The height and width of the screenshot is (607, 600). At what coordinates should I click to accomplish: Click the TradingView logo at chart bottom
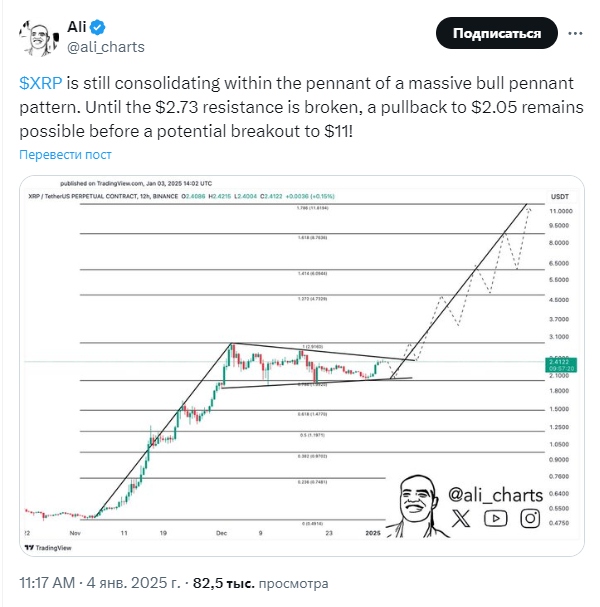[48, 547]
